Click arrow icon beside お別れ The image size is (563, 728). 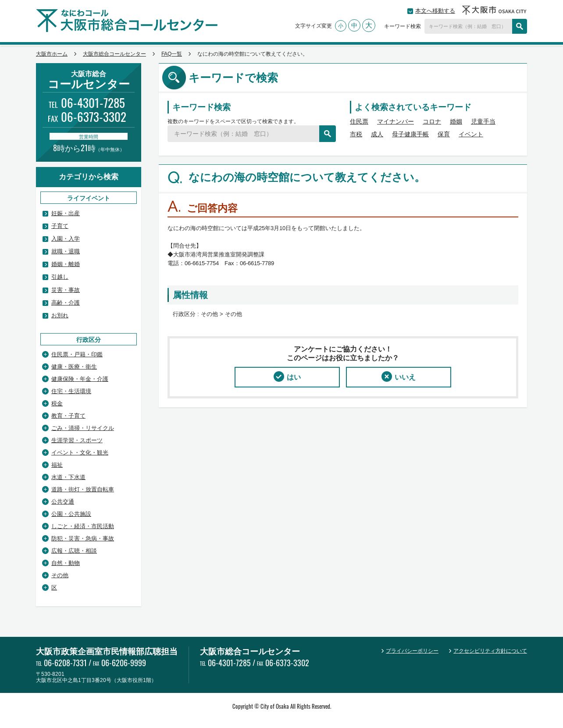[x=45, y=316]
